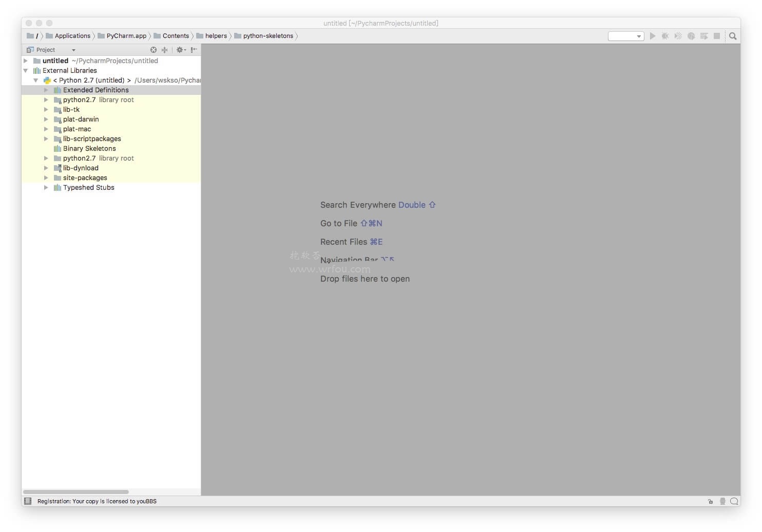762x532 pixels.
Task: Select the first python2.7 library root row, above lib-tk
Action: click(x=111, y=100)
